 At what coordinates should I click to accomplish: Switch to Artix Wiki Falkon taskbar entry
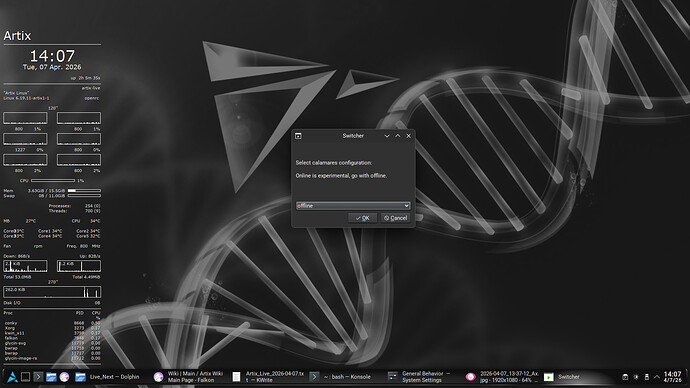pos(190,377)
